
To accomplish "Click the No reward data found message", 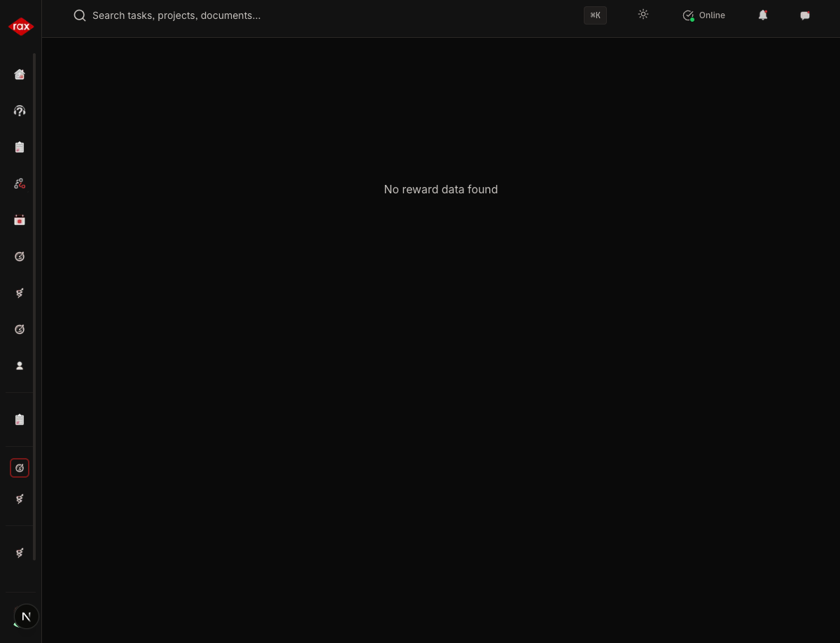I will [441, 189].
